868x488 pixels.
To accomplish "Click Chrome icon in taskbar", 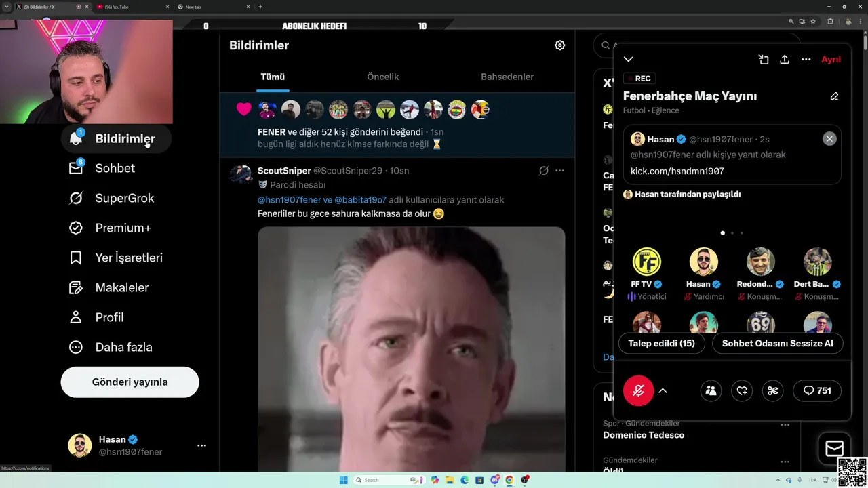I will click(509, 480).
